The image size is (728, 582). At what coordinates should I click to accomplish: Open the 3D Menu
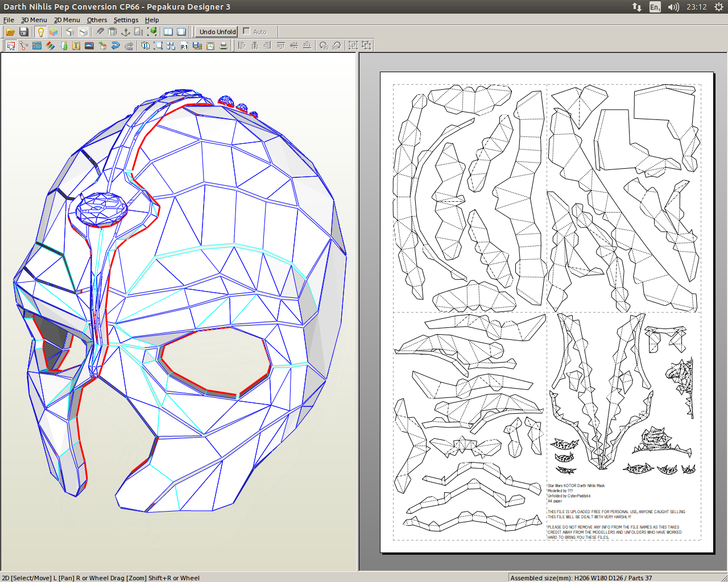[34, 20]
